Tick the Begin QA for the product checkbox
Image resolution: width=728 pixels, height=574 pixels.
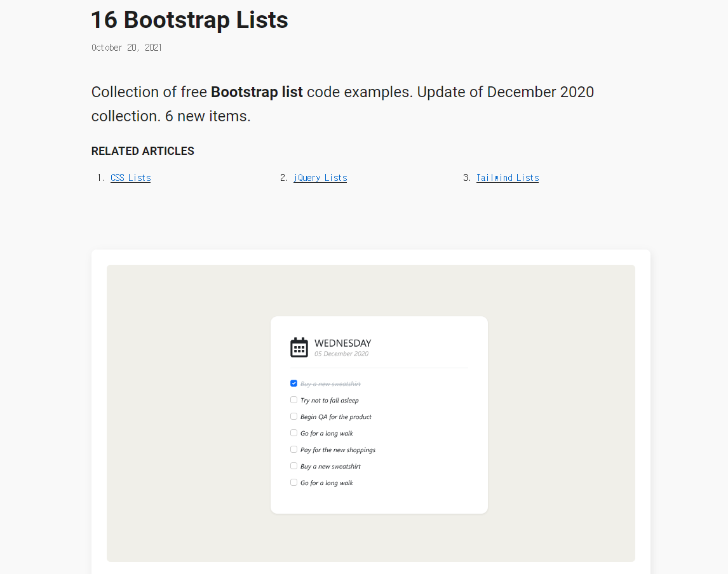coord(293,417)
